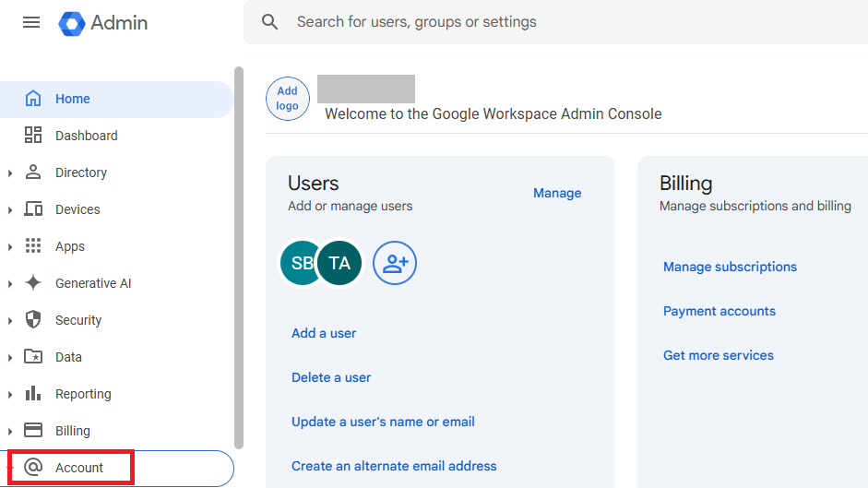Click the Data folder icon
The image size is (868, 488).
[33, 357]
